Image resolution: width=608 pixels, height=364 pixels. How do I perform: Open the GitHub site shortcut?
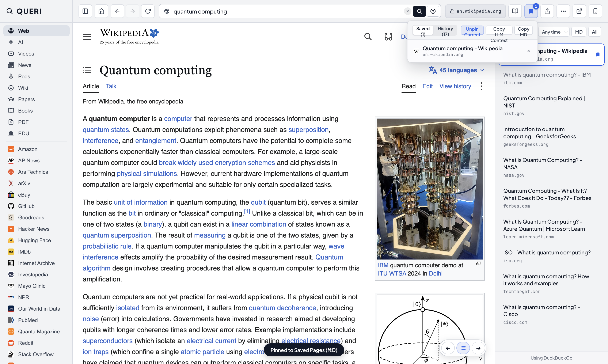(x=36, y=206)
